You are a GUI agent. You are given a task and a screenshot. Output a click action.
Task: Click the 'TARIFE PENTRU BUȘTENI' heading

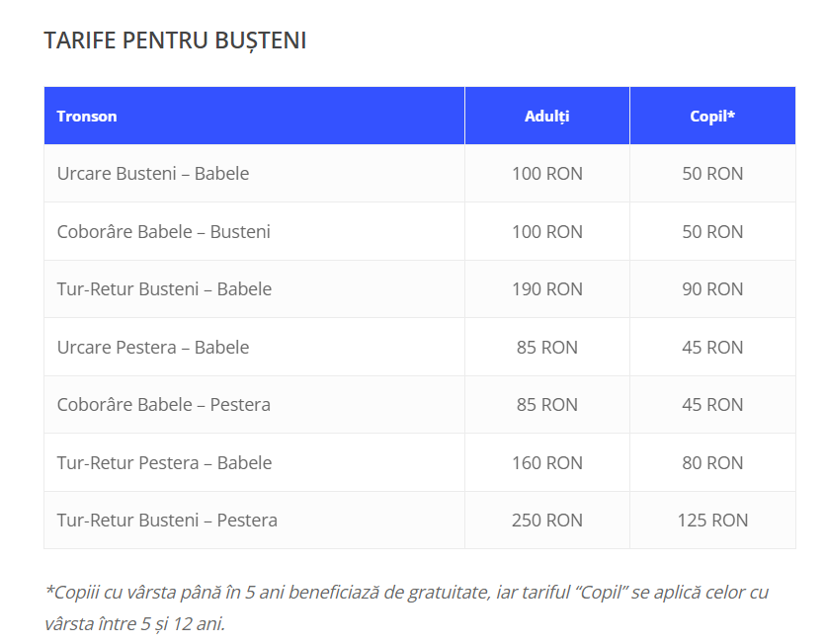coord(175,40)
